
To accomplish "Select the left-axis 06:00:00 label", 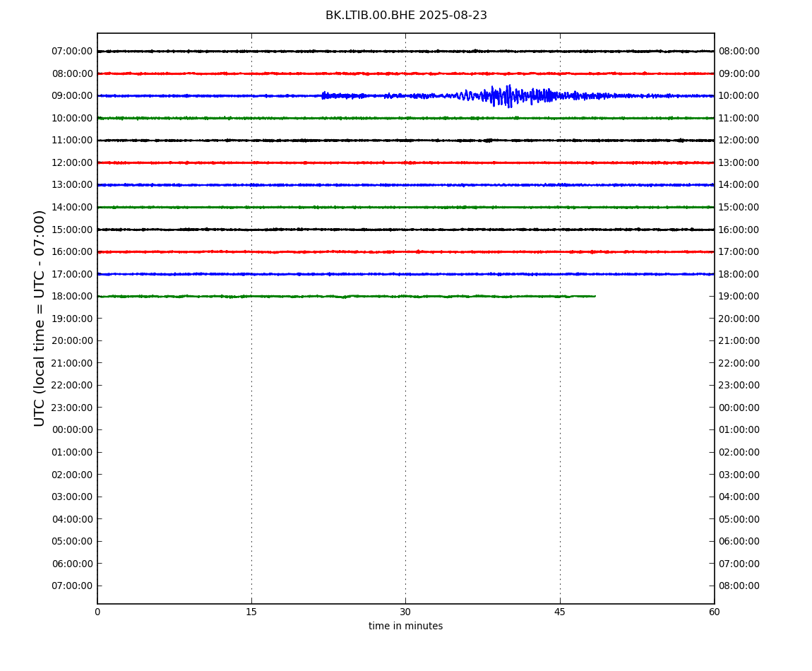I will click(73, 564).
